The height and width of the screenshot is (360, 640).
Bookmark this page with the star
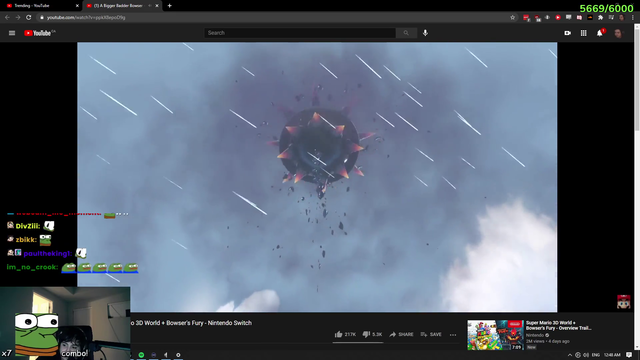pos(513,18)
